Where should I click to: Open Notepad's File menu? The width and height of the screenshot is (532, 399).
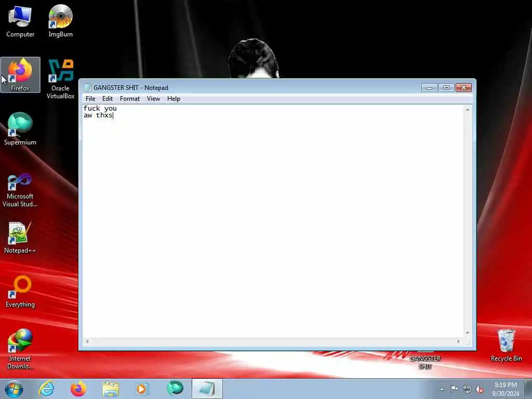(x=90, y=99)
